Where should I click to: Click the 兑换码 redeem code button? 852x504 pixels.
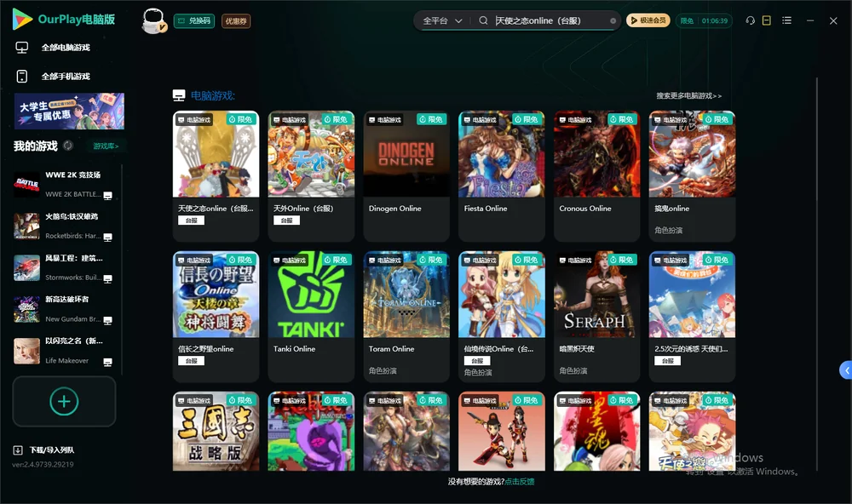(x=194, y=21)
